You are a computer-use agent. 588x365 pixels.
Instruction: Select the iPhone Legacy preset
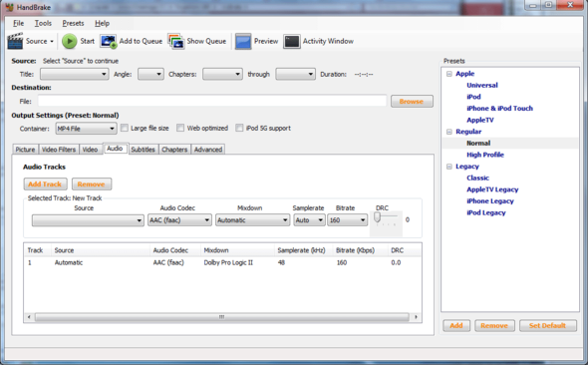pyautogui.click(x=490, y=201)
